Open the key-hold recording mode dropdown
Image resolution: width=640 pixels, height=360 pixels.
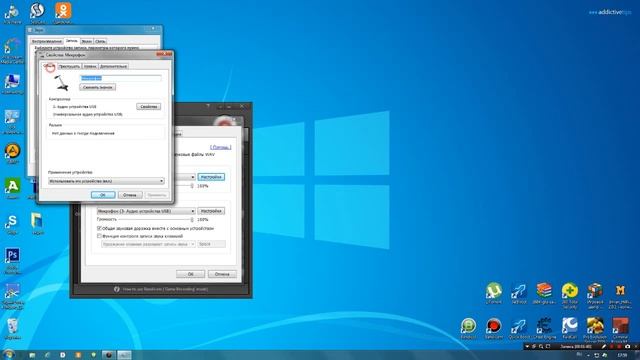coord(148,244)
